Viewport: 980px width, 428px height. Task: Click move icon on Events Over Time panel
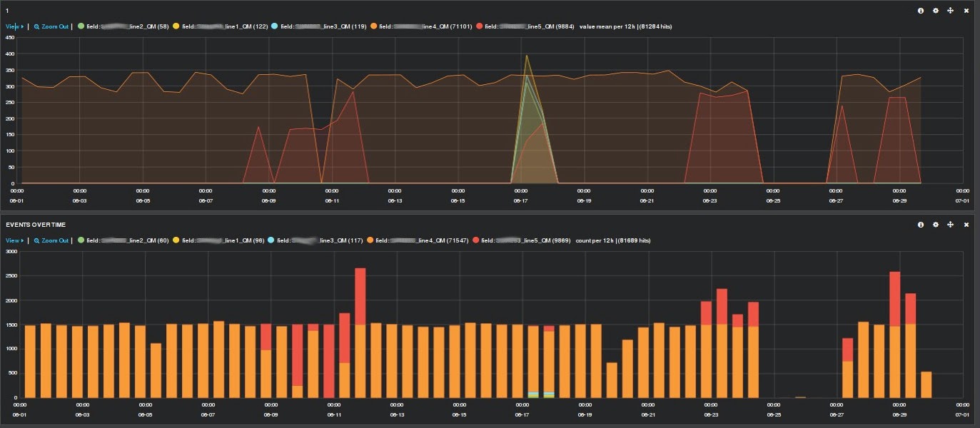(x=951, y=225)
